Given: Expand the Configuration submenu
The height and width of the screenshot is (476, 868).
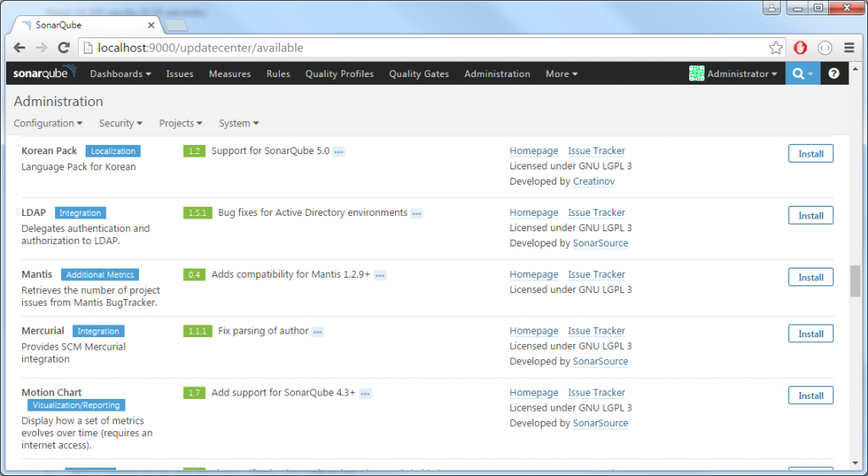Looking at the screenshot, I should point(48,124).
